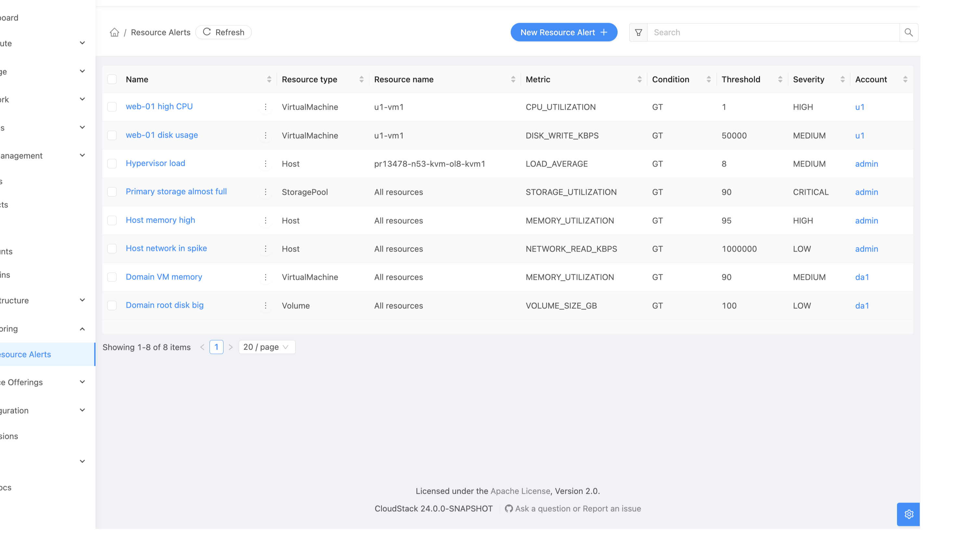The height and width of the screenshot is (560, 974).
Task: Click the GitHub report an issue icon
Action: pyautogui.click(x=508, y=508)
